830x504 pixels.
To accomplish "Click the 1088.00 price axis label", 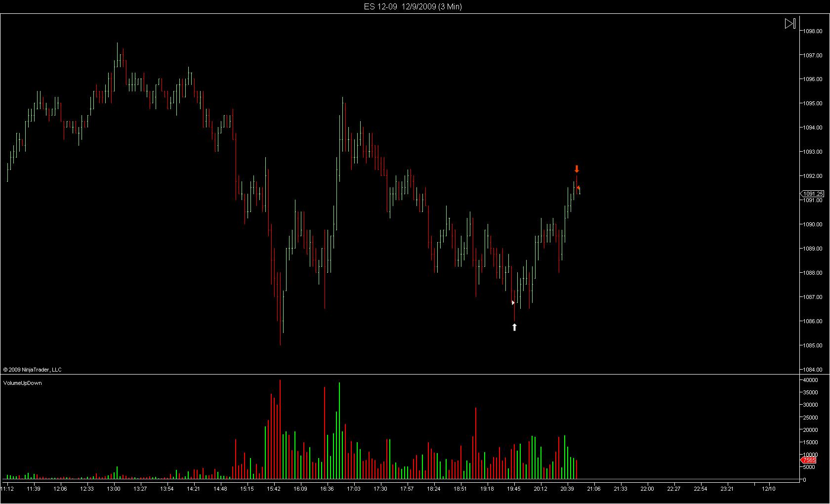I will (x=813, y=273).
